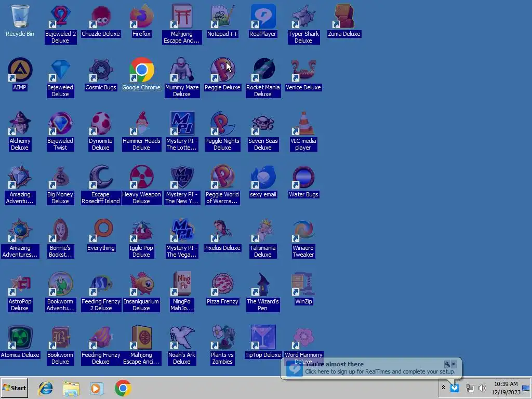Screen dimensions: 532x399
Task: Open the volume speaker tray icon
Action: [x=482, y=388]
